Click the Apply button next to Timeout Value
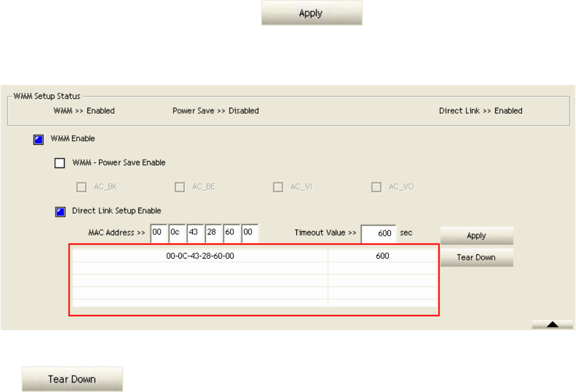The height and width of the screenshot is (392, 576). [477, 236]
